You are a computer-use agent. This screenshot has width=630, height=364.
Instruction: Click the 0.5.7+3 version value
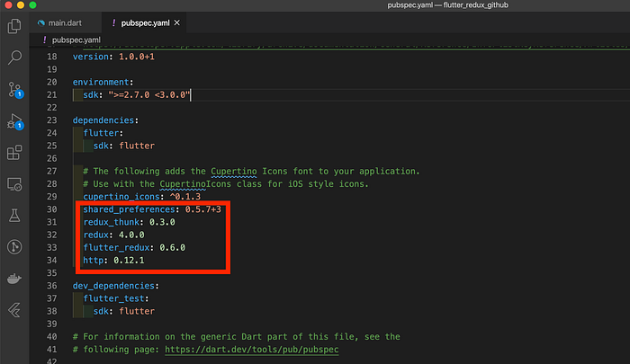pyautogui.click(x=202, y=209)
